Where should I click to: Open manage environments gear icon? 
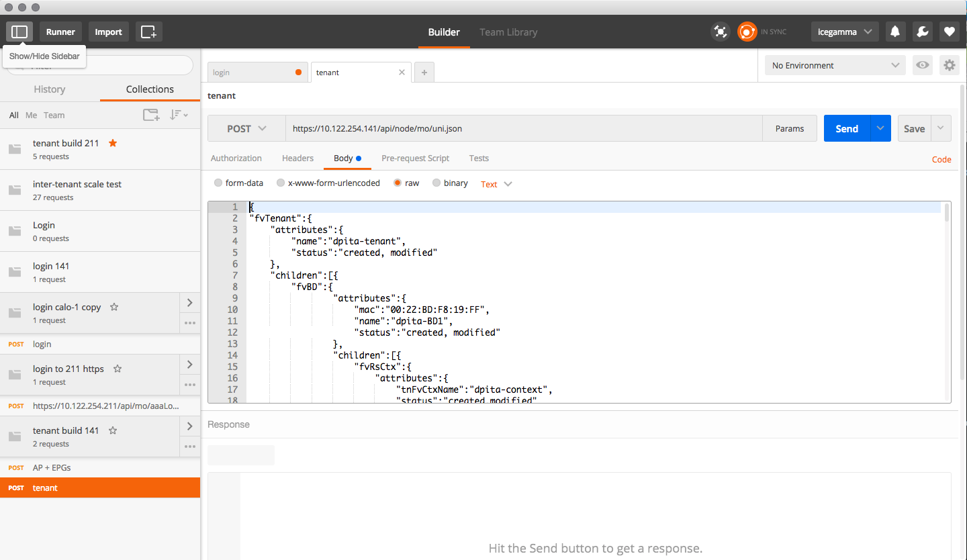coord(950,65)
